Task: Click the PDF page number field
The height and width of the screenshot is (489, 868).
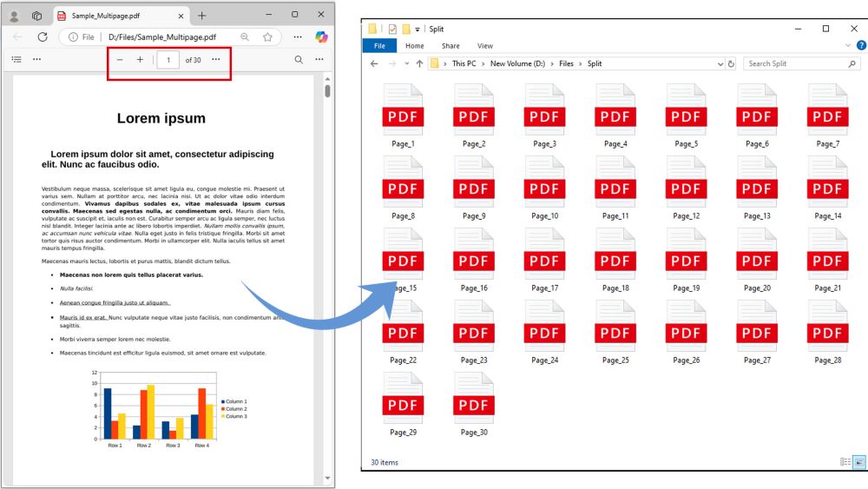Action: pos(168,60)
